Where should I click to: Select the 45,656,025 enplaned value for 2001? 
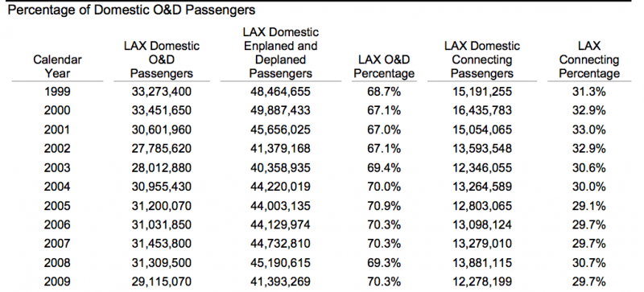coord(280,130)
